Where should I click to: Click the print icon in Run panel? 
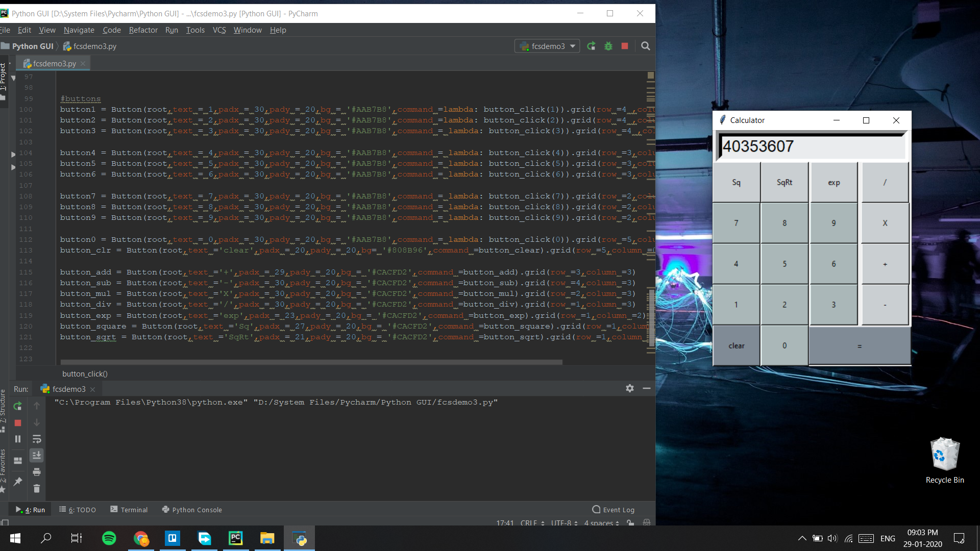click(x=37, y=472)
